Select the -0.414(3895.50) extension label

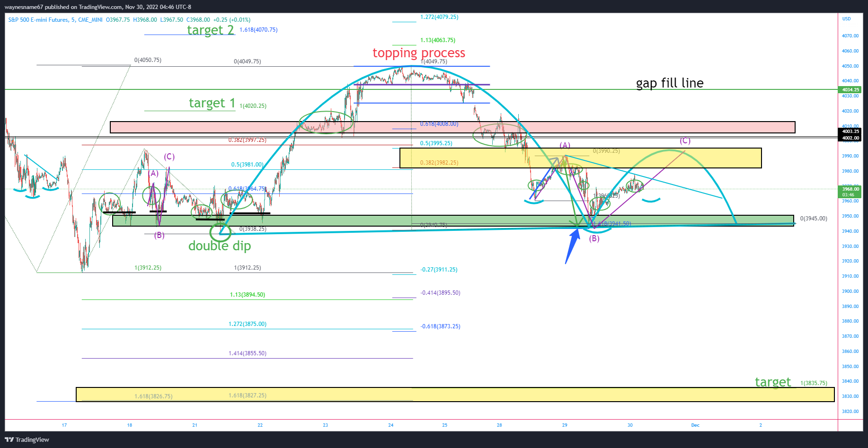point(440,293)
